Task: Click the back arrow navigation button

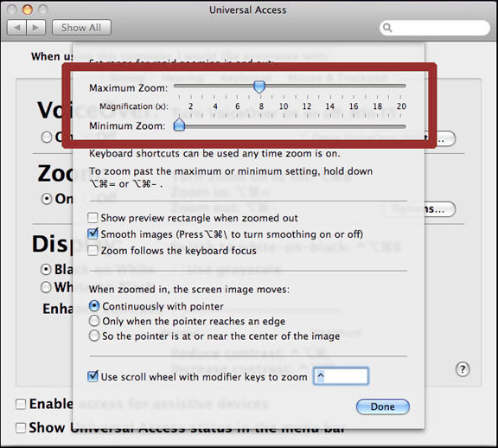Action: coord(16,28)
